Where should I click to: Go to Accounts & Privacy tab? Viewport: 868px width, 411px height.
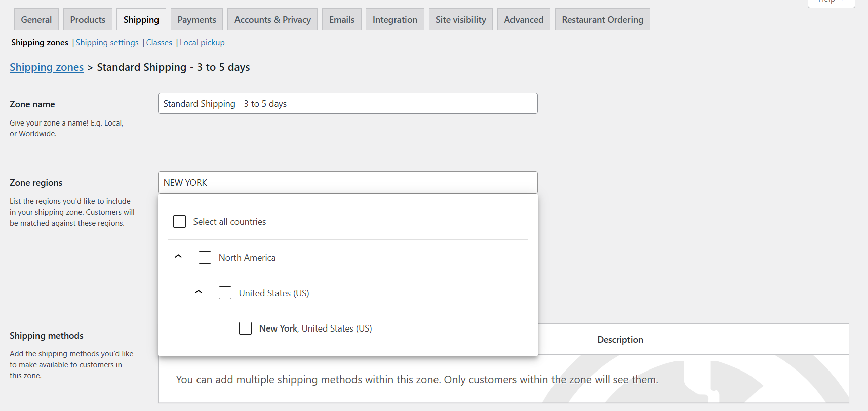272,20
